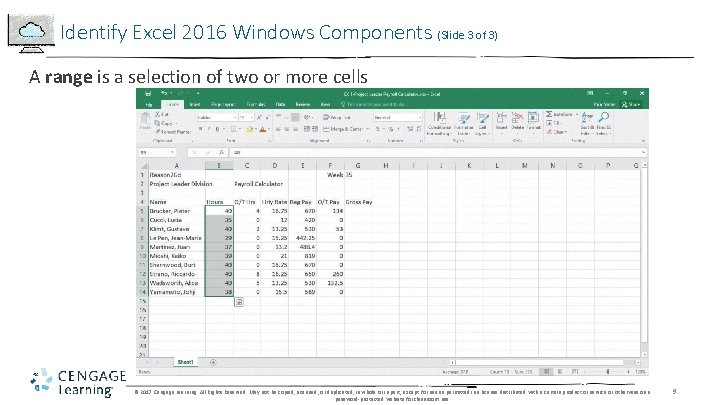This screenshot has height=405, width=720.
Task: Open the Number Format combo box
Action: click(398, 118)
